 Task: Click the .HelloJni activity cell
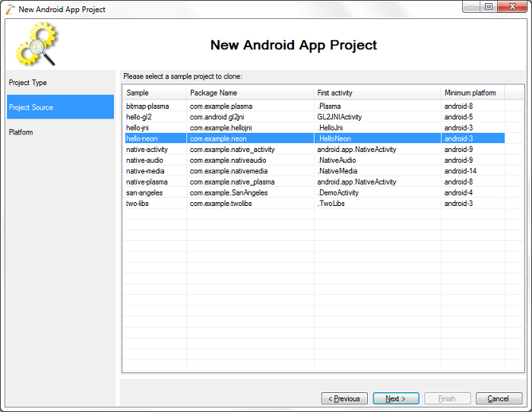[x=330, y=128]
